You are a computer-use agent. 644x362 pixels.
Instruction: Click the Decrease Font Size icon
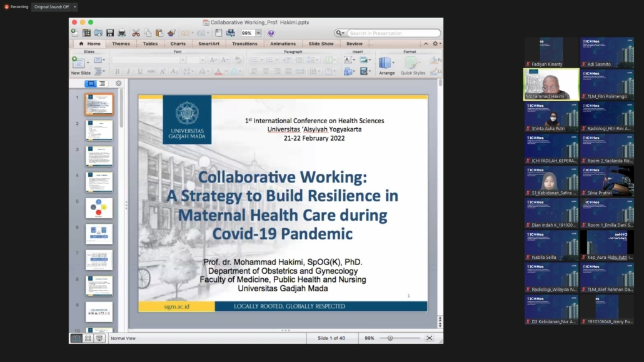tap(224, 60)
